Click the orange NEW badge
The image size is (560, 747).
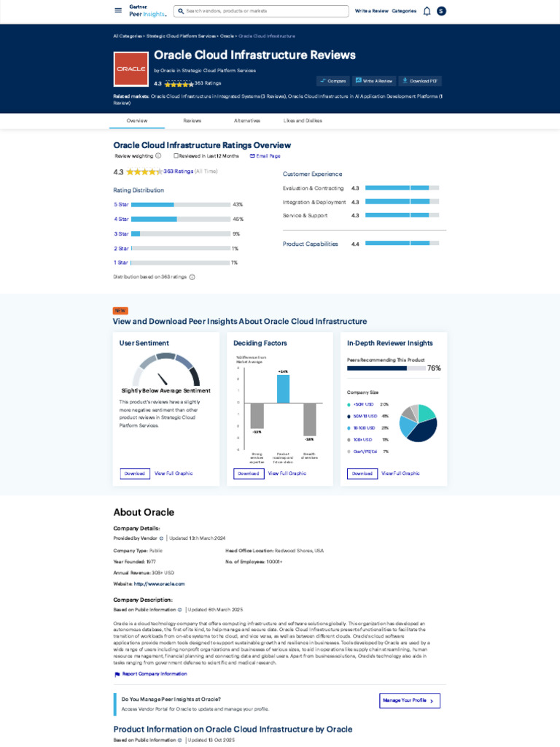pos(120,311)
